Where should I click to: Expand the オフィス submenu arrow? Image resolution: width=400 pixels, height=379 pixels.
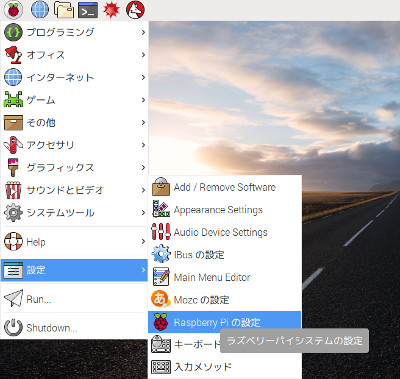pos(143,55)
